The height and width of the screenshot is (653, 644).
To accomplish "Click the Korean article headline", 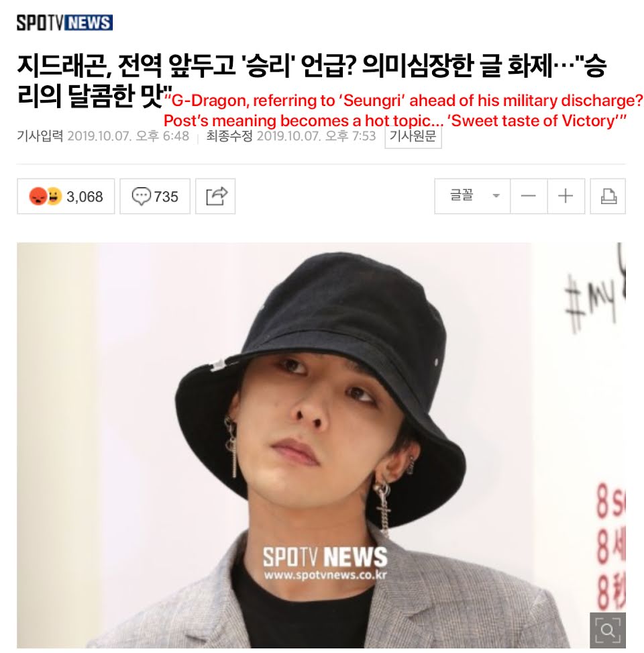I will pos(311,81).
